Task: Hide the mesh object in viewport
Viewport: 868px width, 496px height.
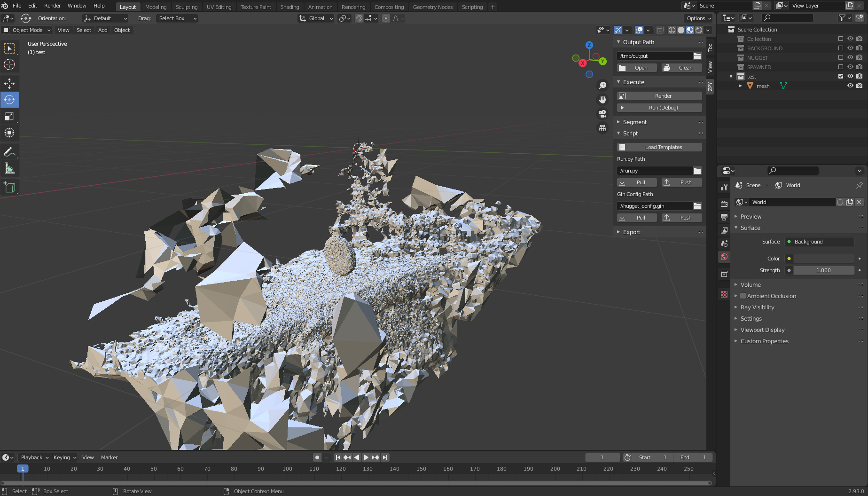Action: coord(850,86)
